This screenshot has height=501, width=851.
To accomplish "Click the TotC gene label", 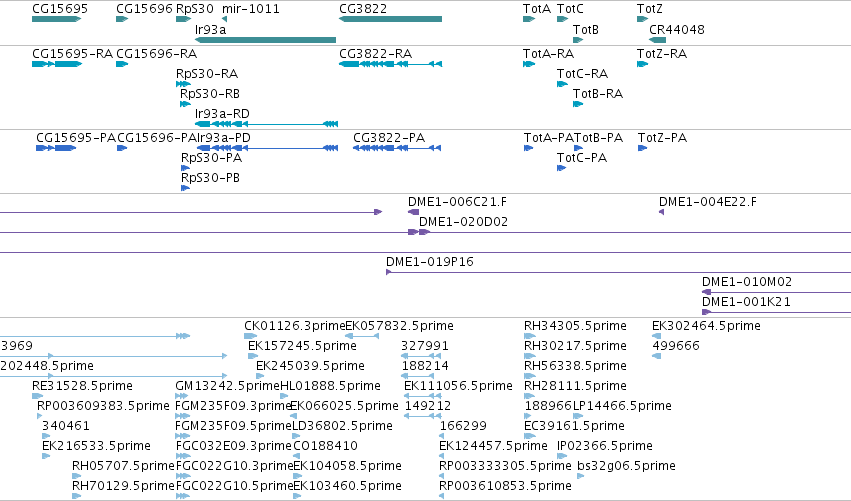I will [x=570, y=9].
